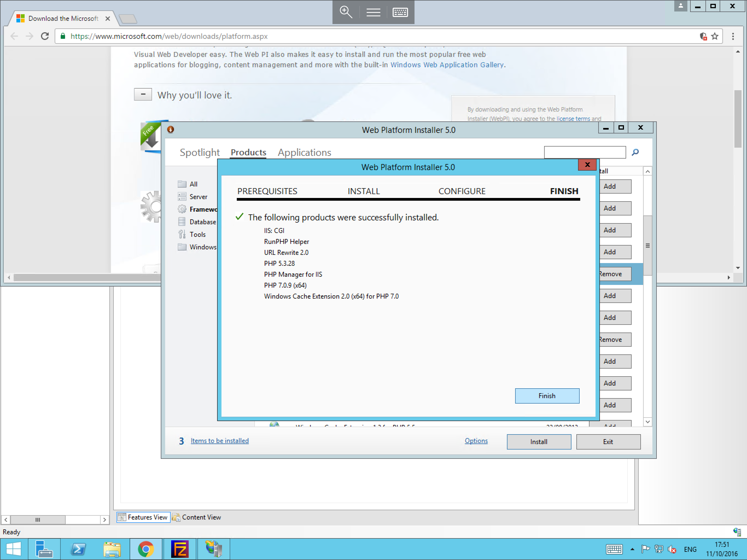
Task: Reload the Microsoft download page
Action: (x=45, y=36)
